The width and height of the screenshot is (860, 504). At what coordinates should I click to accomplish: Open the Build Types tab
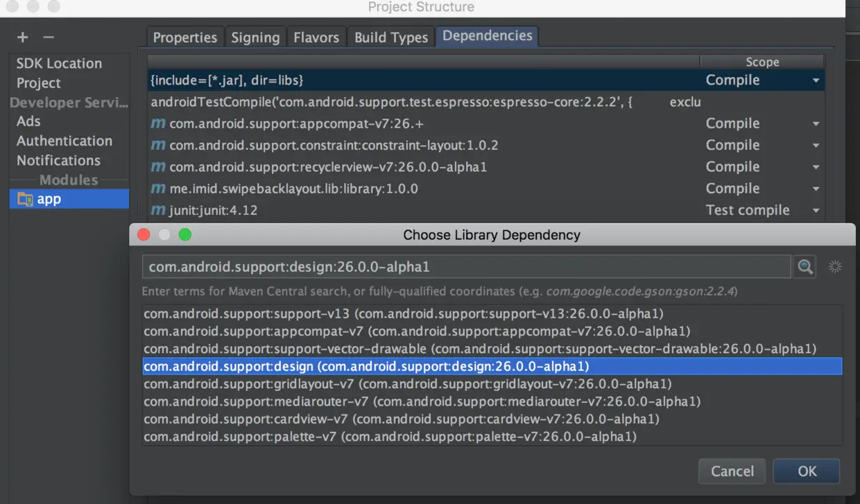[x=391, y=37]
